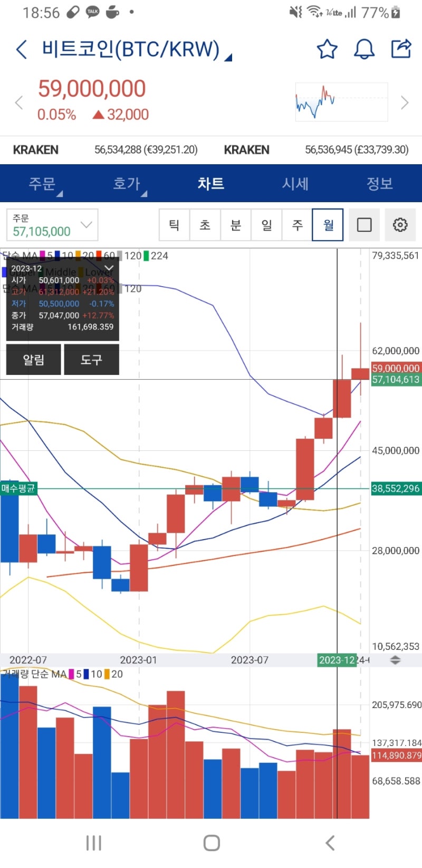Open coin selector dropdown beside 비트코인(BTC/KRW)
Screen dimensions: 422x868
click(x=228, y=58)
